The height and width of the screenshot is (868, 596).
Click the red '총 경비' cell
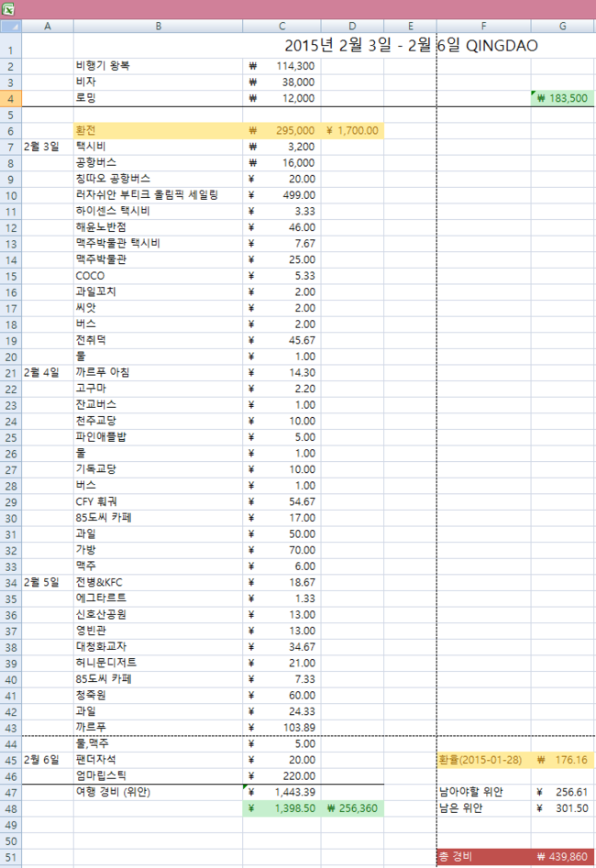click(483, 857)
